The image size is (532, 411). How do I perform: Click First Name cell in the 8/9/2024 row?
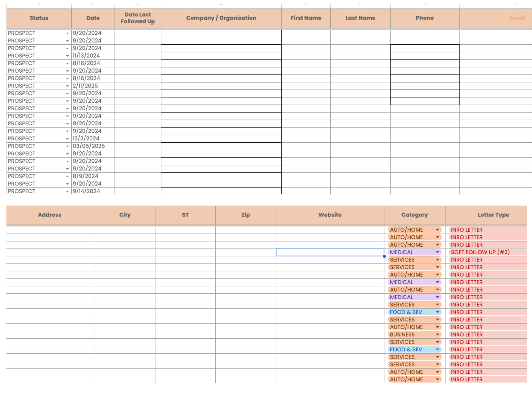(306, 176)
